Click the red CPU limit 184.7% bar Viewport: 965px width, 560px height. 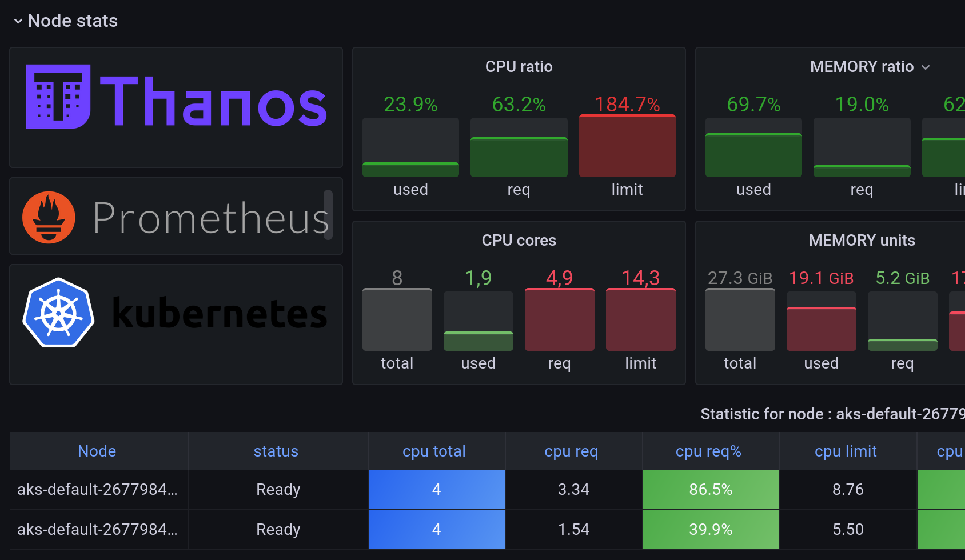tap(627, 146)
